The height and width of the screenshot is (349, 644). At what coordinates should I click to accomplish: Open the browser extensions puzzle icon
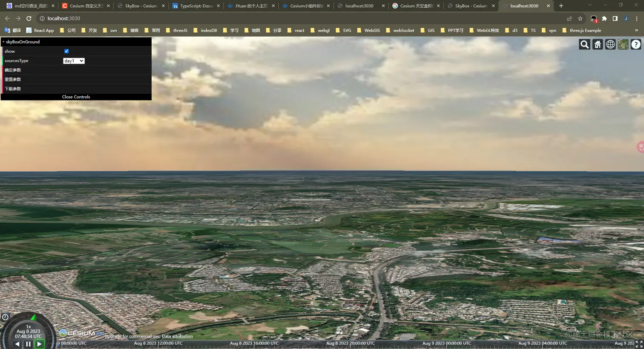604,18
